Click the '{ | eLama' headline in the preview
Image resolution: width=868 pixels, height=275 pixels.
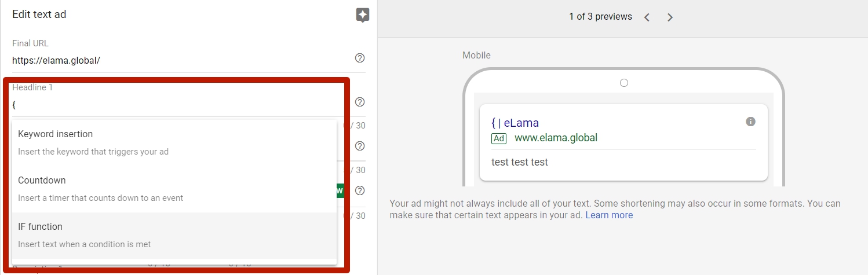pyautogui.click(x=515, y=123)
